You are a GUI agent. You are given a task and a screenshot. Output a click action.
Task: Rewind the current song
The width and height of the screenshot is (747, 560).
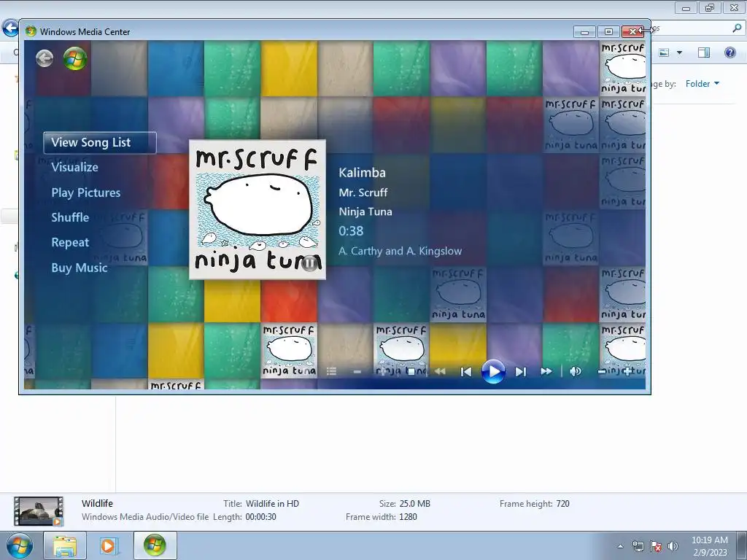(x=440, y=371)
